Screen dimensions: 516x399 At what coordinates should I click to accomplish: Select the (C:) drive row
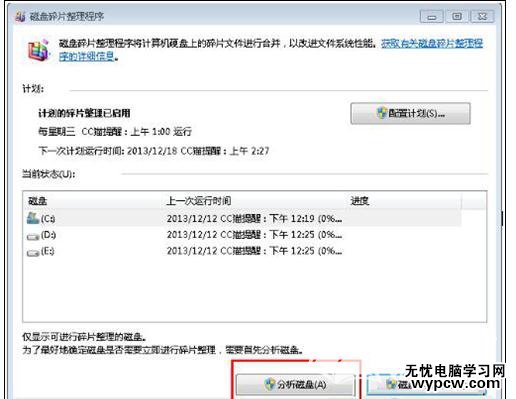(x=243, y=218)
